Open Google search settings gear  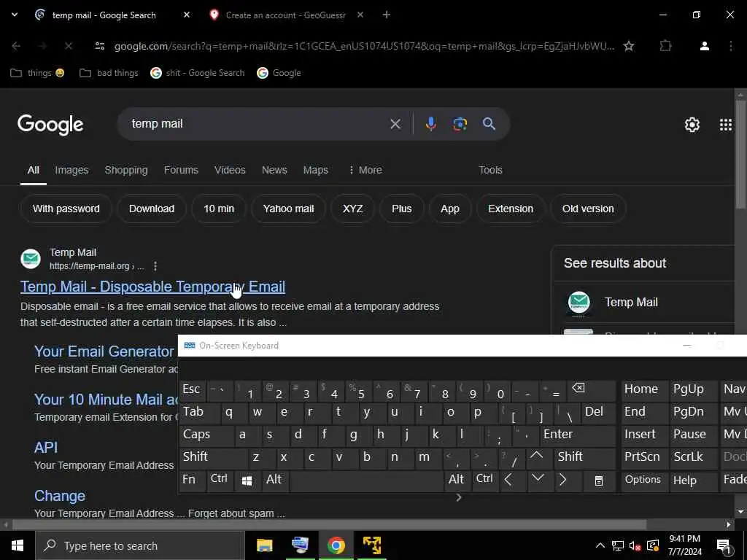click(x=692, y=125)
